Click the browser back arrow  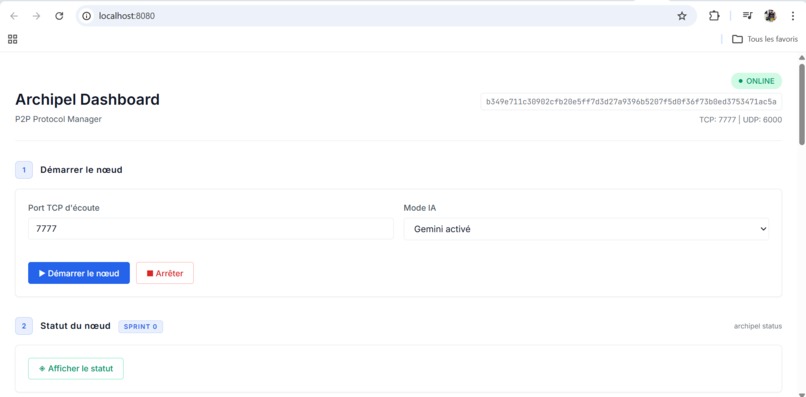click(14, 16)
